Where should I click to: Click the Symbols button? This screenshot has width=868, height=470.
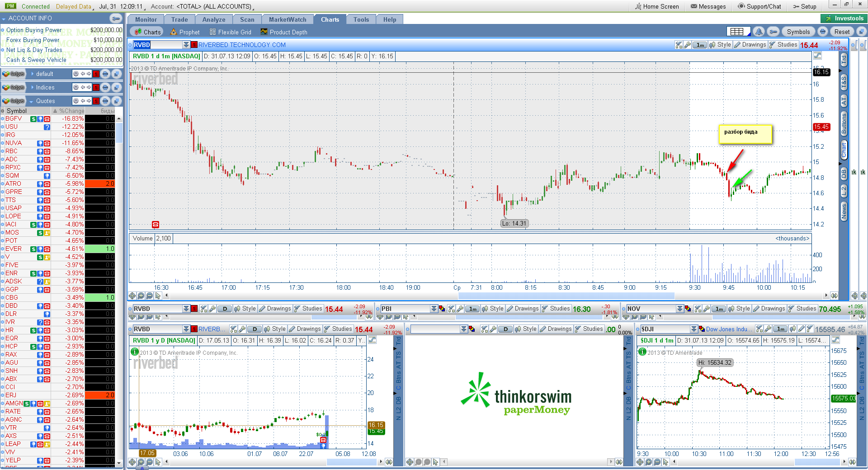tap(798, 32)
